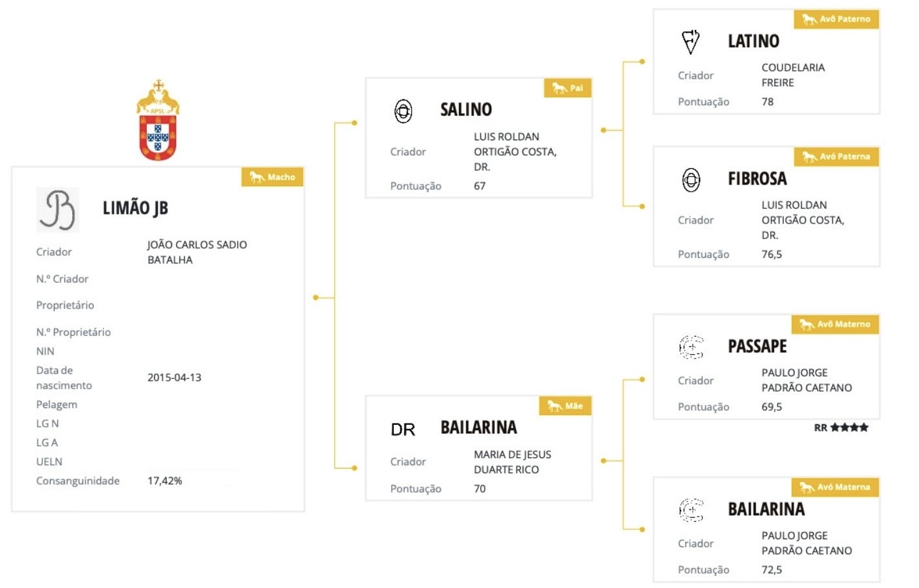
Task: Open the SALINO horse name
Action: (466, 109)
